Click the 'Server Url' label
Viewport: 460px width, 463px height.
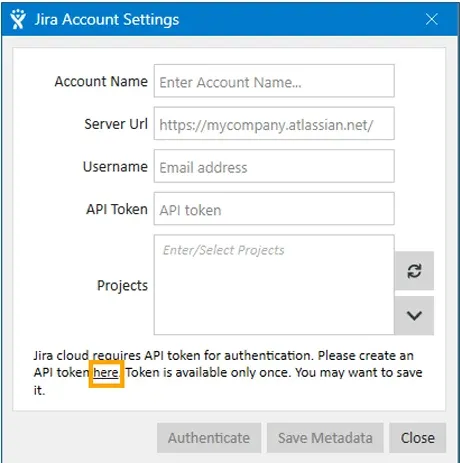116,124
